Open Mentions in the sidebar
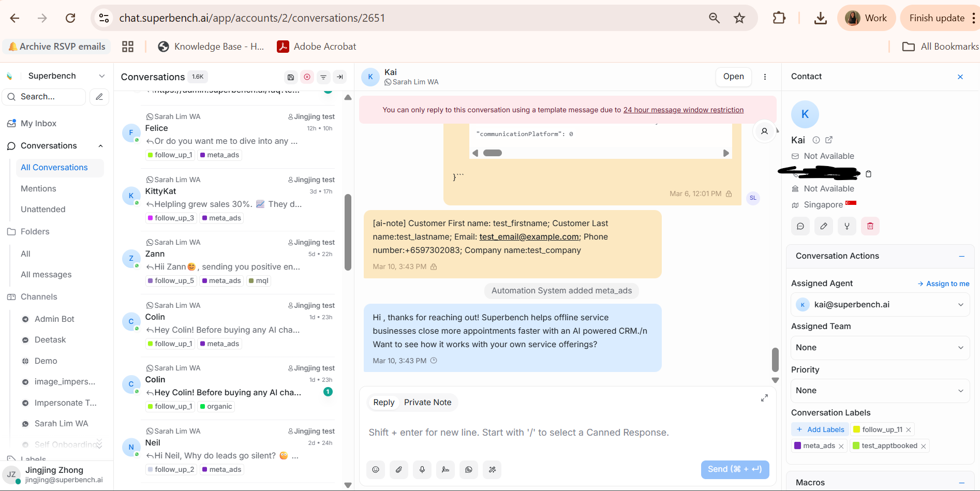This screenshot has height=491, width=980. [x=38, y=189]
